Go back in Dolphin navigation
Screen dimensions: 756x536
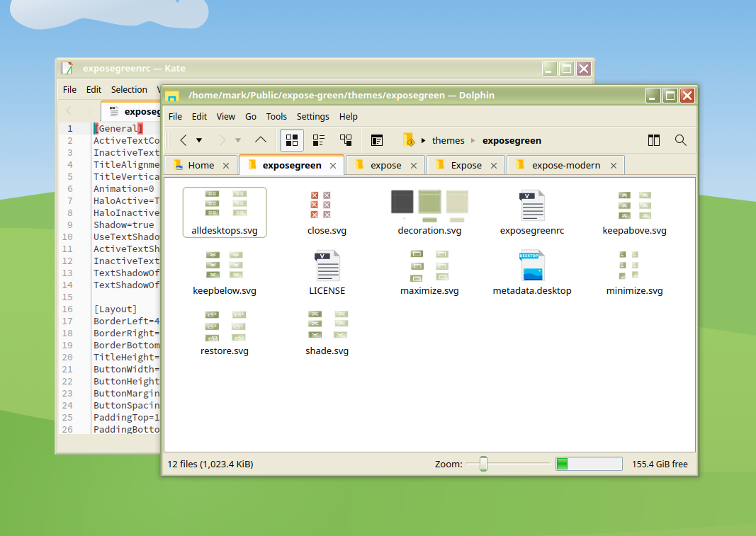tap(184, 140)
